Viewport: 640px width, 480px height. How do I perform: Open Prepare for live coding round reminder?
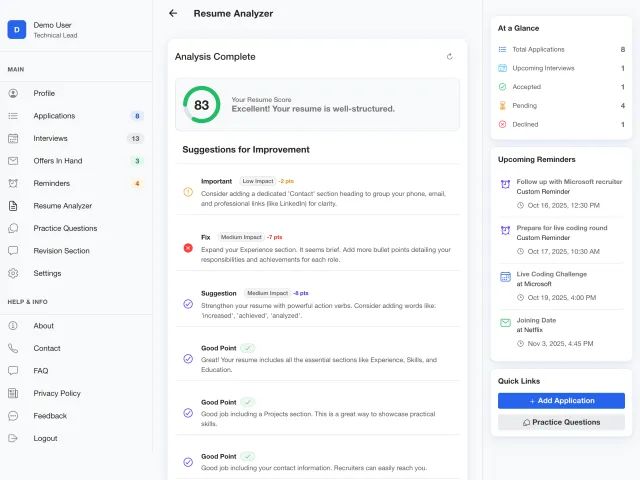(561, 240)
